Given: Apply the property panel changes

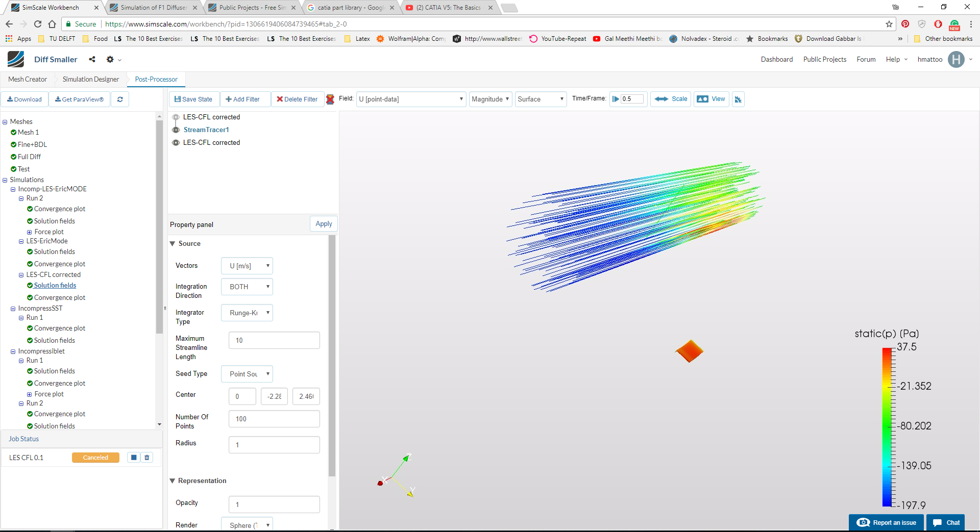Looking at the screenshot, I should [x=324, y=224].
